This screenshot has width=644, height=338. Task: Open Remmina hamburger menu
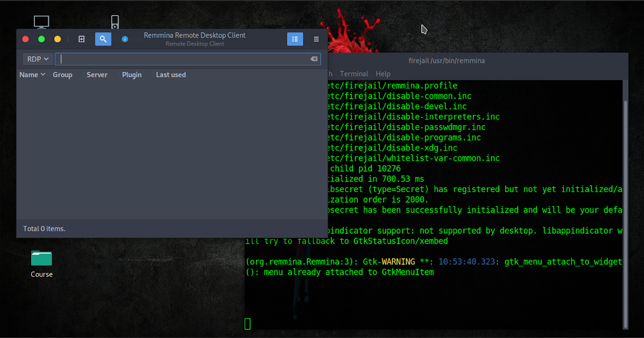316,39
